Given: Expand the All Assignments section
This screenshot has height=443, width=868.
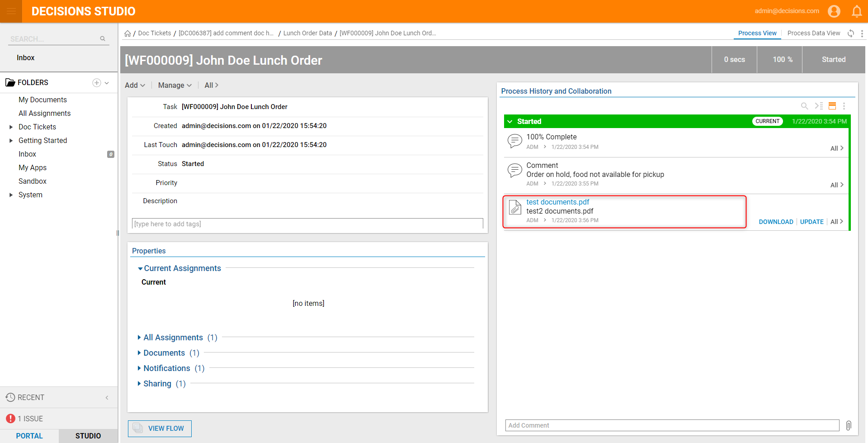Looking at the screenshot, I should pyautogui.click(x=139, y=338).
